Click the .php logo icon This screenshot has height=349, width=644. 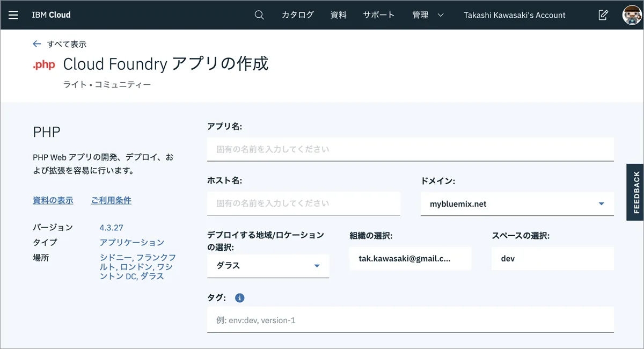click(43, 65)
